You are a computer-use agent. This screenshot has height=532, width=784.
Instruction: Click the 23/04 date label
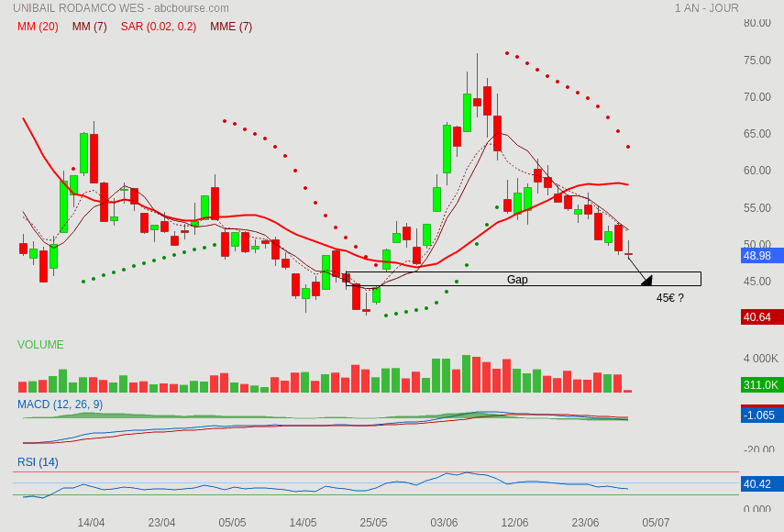(161, 523)
